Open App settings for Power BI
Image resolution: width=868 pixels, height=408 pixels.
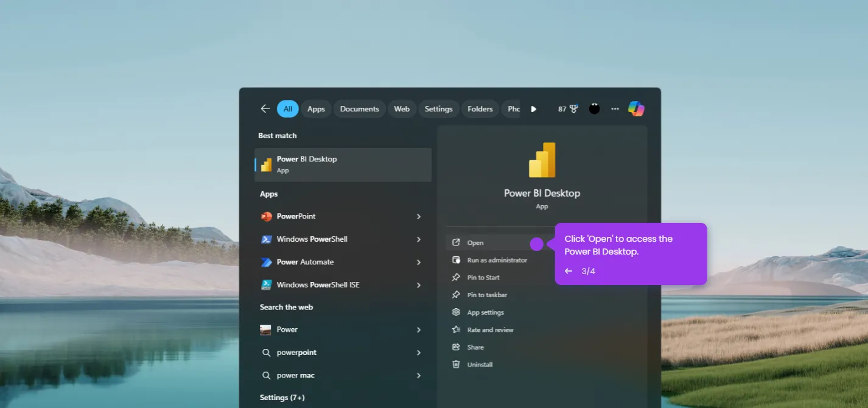[485, 312]
